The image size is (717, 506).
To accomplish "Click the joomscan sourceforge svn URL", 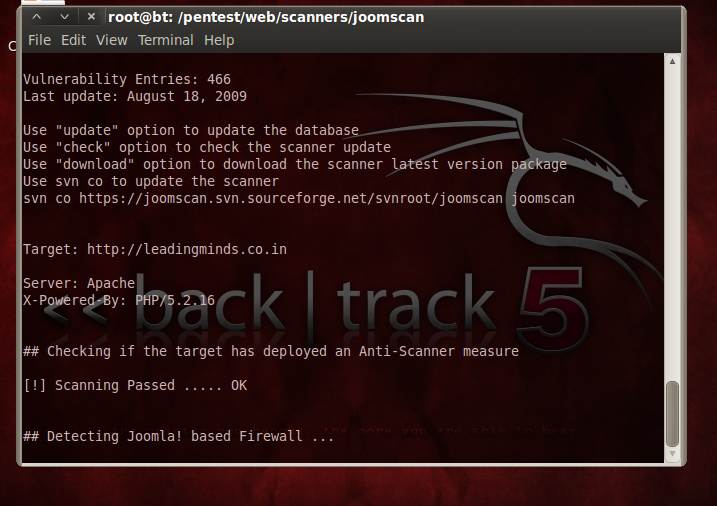I will pyautogui.click(x=291, y=198).
